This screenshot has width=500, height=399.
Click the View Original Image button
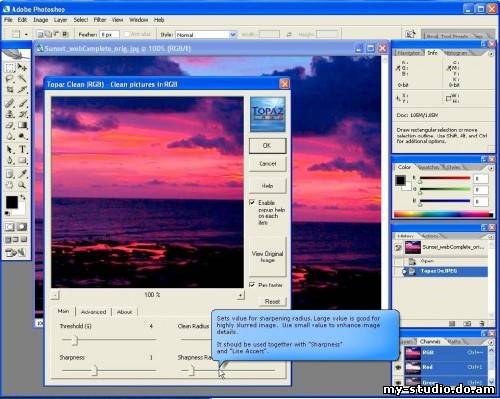pyautogui.click(x=267, y=257)
